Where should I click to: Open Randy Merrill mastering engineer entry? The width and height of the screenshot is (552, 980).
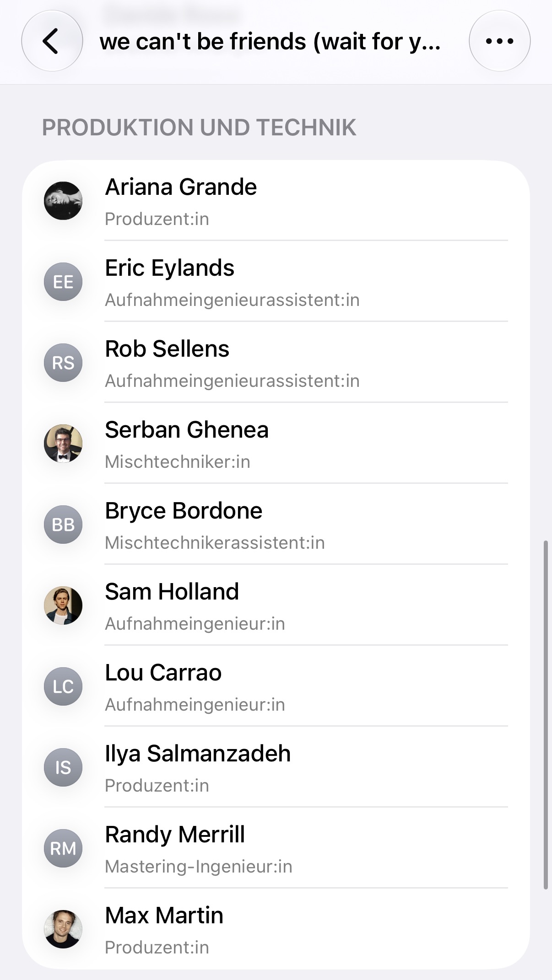click(276, 848)
